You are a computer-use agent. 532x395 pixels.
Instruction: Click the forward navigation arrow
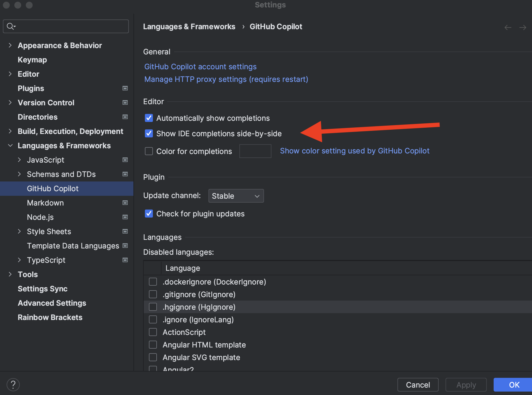(523, 27)
